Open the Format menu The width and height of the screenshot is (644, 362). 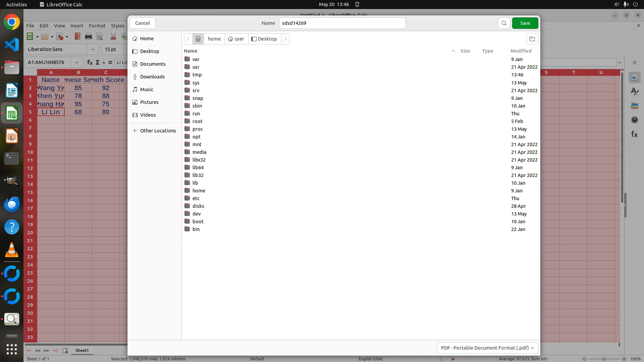tap(97, 26)
